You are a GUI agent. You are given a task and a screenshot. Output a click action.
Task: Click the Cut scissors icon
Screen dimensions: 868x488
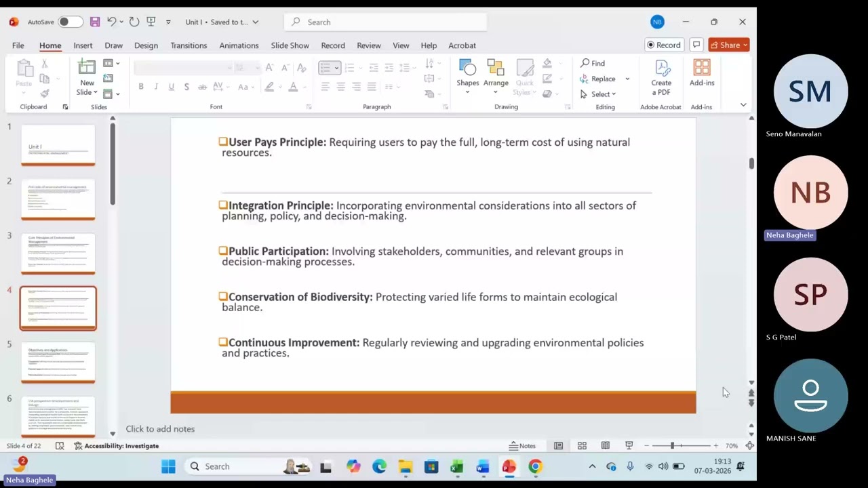(45, 63)
